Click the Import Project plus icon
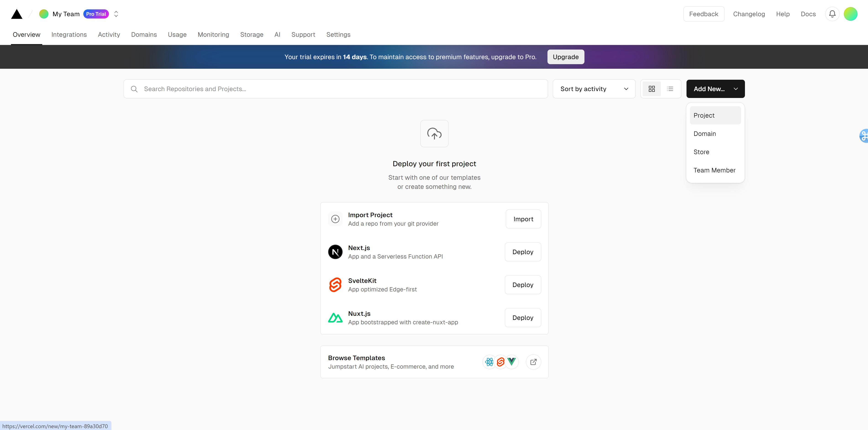Image resolution: width=868 pixels, height=430 pixels. click(x=335, y=219)
